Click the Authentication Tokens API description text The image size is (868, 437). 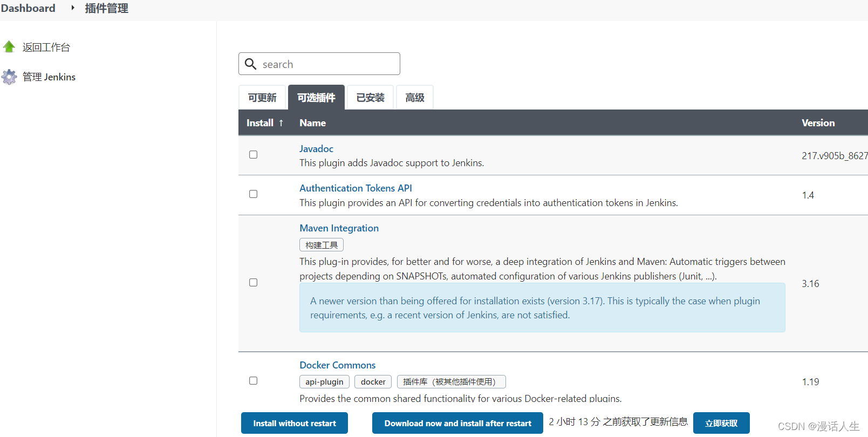[x=489, y=203]
